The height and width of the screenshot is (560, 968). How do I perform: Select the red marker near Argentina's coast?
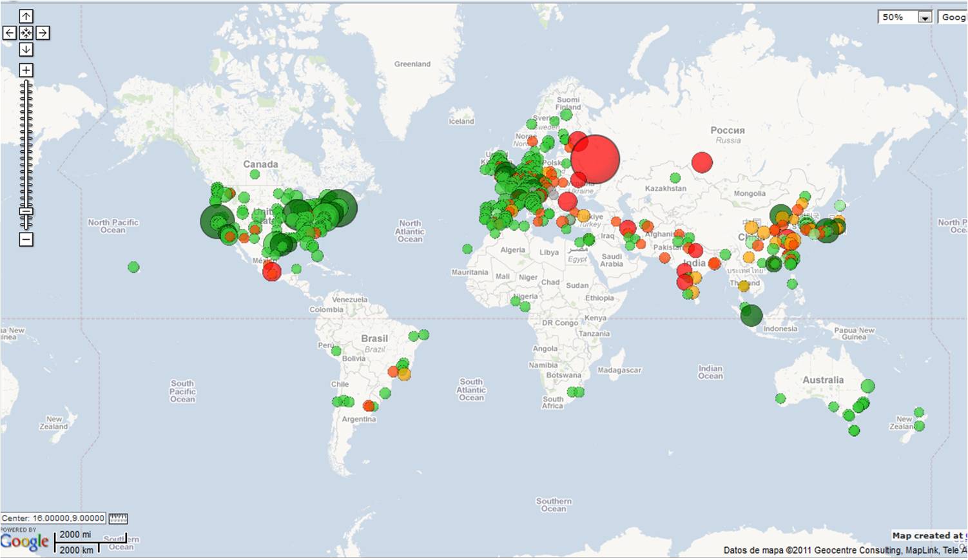[x=368, y=406]
